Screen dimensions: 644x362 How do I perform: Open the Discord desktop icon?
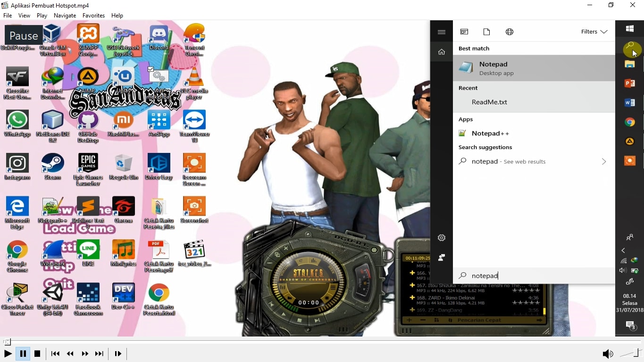[159, 38]
